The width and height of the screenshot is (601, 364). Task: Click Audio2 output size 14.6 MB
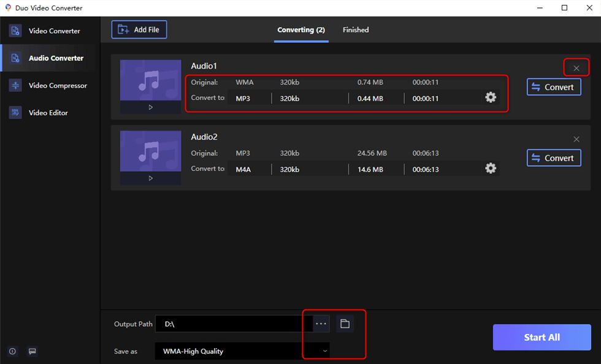click(x=370, y=169)
